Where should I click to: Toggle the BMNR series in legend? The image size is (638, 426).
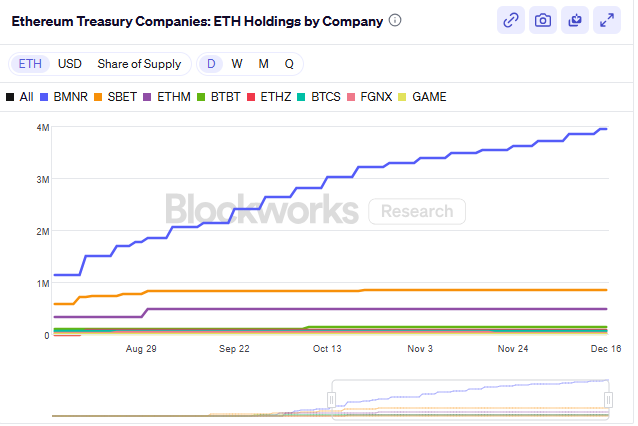[x=66, y=97]
